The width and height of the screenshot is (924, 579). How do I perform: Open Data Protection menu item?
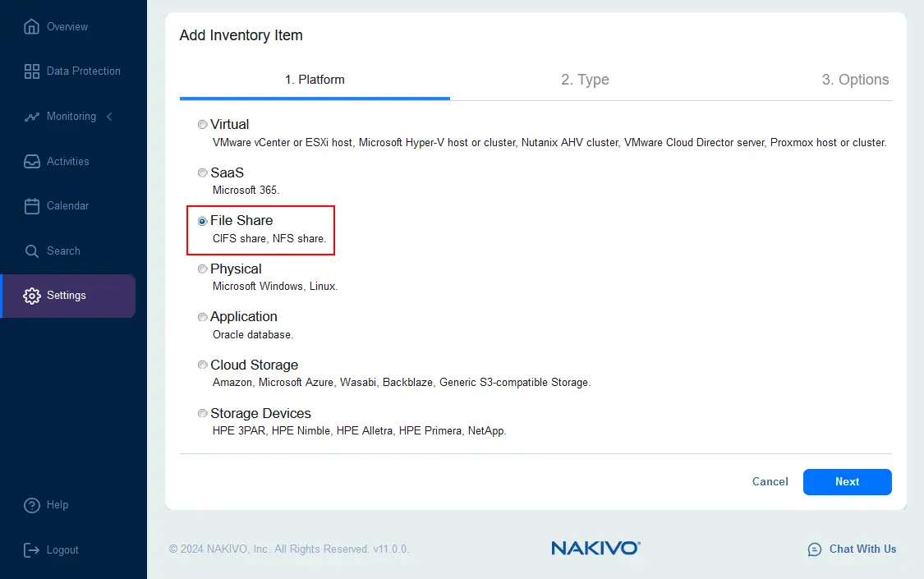[84, 71]
